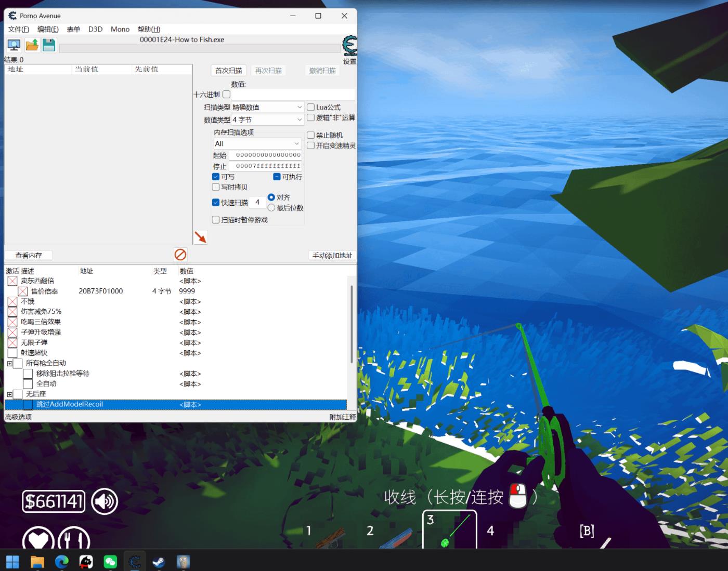Toggle the 十六进制 hex checkbox
Viewport: 728px width, 571px height.
point(226,95)
